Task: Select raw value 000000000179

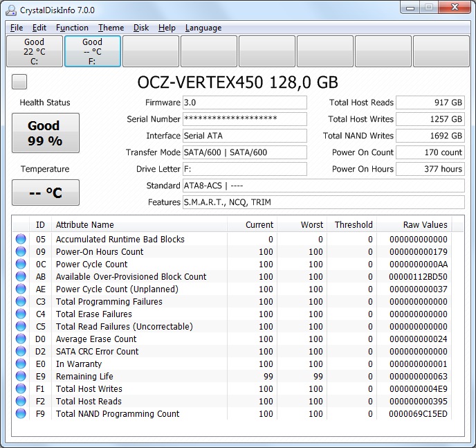Action: tap(418, 252)
